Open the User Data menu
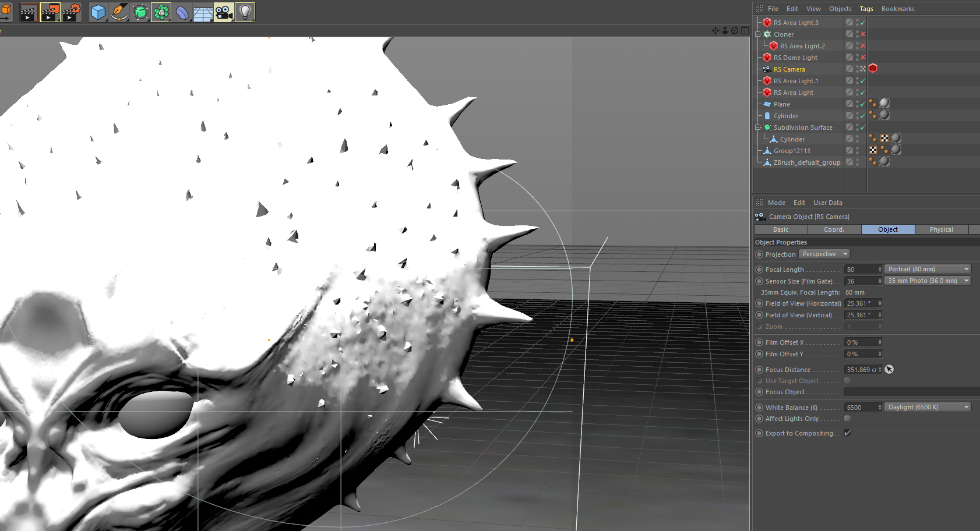980x531 pixels. point(828,203)
